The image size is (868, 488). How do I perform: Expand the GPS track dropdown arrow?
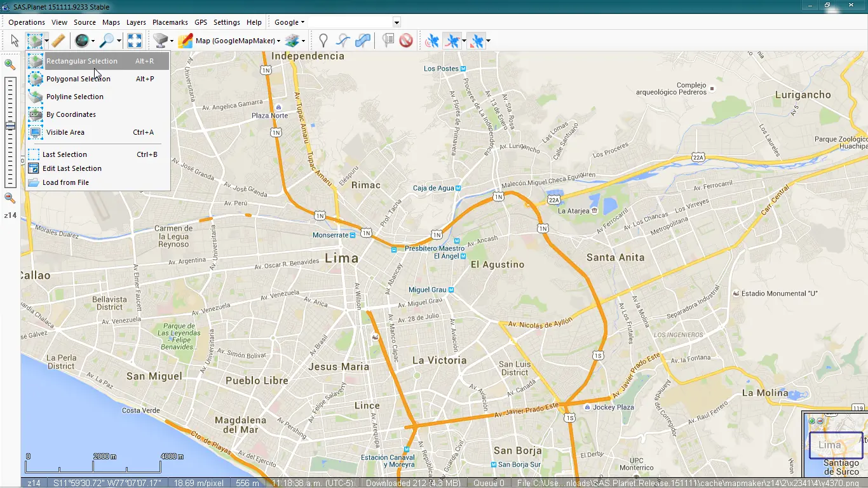point(464,41)
